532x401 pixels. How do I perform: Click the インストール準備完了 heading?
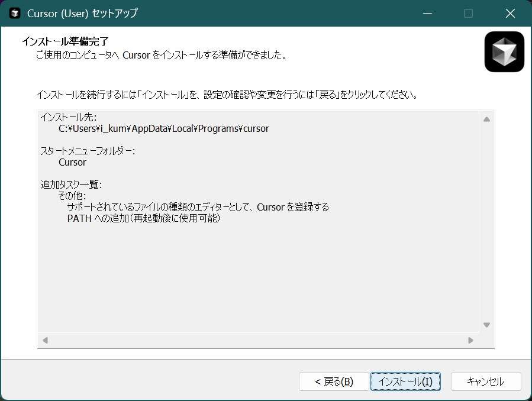[65, 41]
